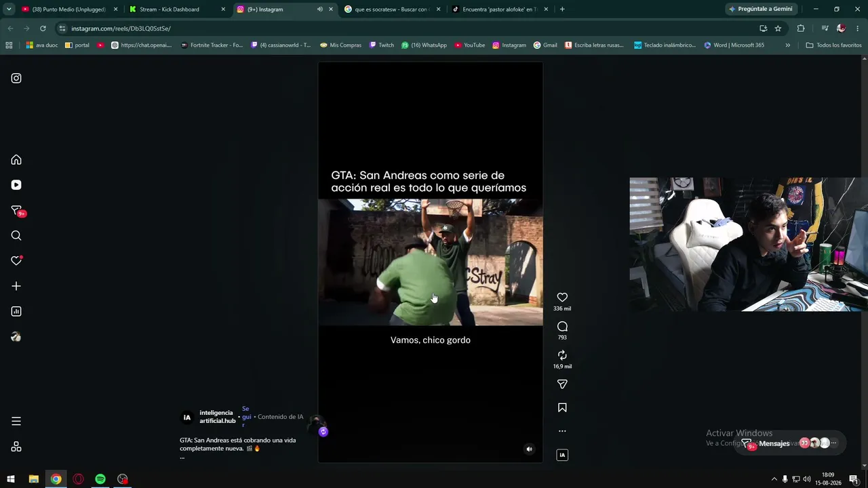
Task: Click the Pregúntale a Gemini button
Action: tap(761, 9)
